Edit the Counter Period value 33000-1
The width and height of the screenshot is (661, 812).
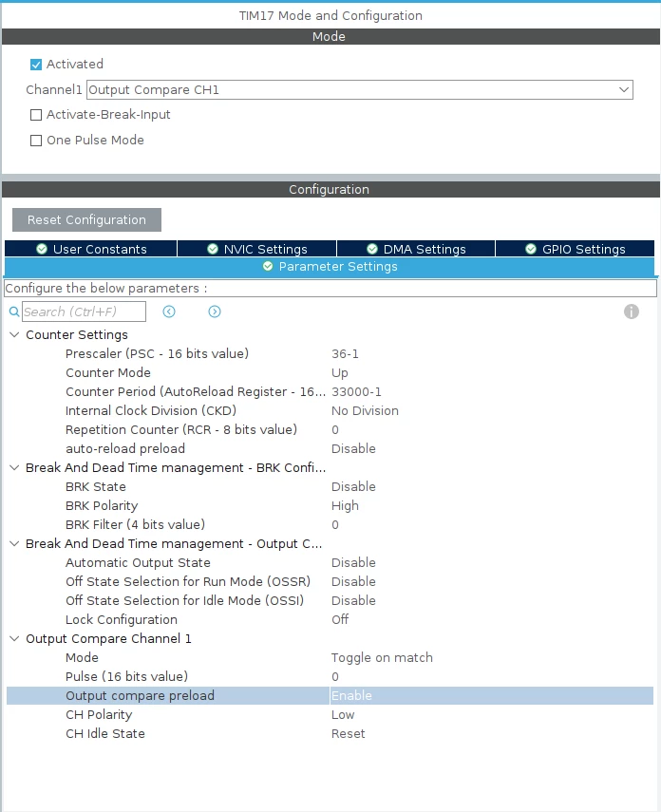click(356, 392)
